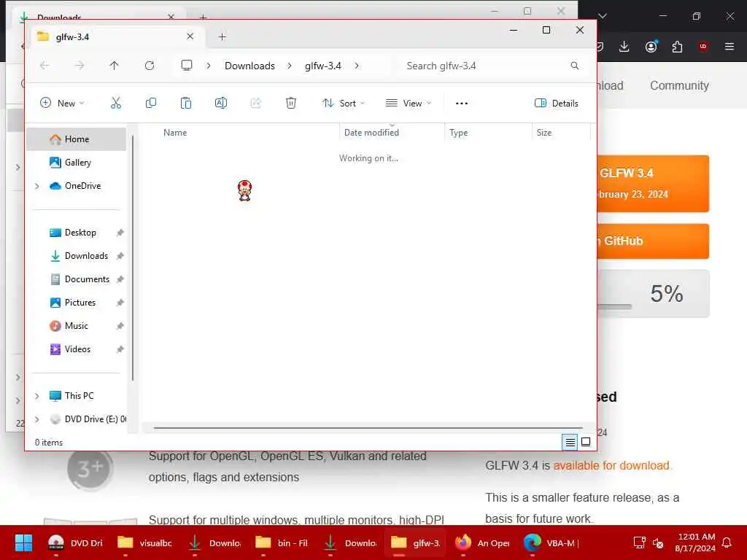The width and height of the screenshot is (747, 560).
Task: Open Firefox downloads arrow icon
Action: (624, 46)
